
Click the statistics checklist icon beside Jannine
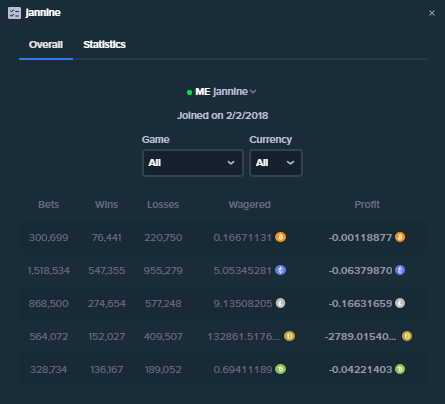tap(14, 13)
